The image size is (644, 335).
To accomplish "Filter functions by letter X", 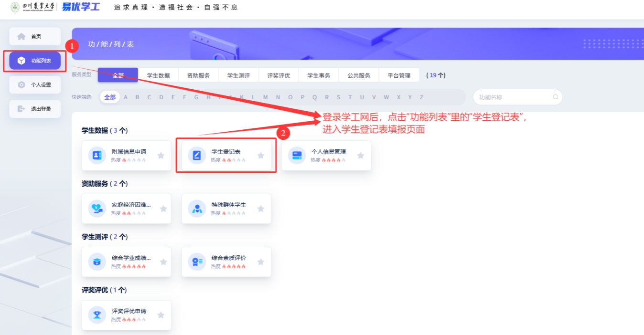I will [x=397, y=97].
